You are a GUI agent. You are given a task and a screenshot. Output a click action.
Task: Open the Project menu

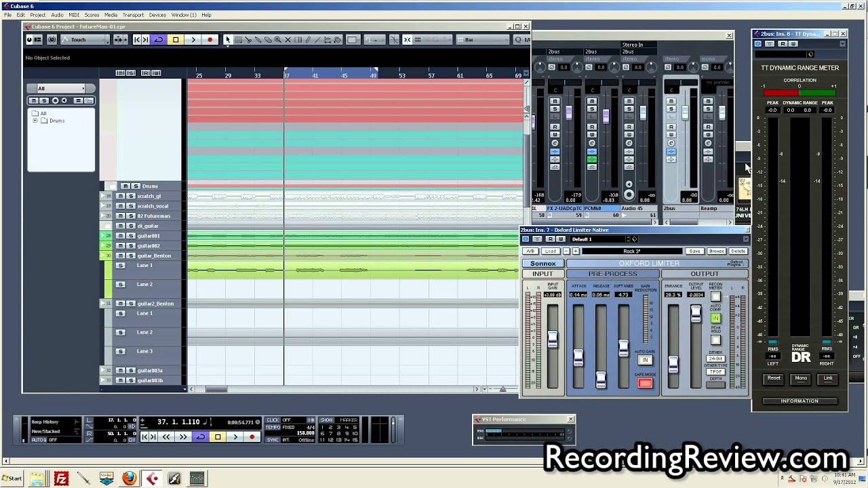pyautogui.click(x=38, y=15)
